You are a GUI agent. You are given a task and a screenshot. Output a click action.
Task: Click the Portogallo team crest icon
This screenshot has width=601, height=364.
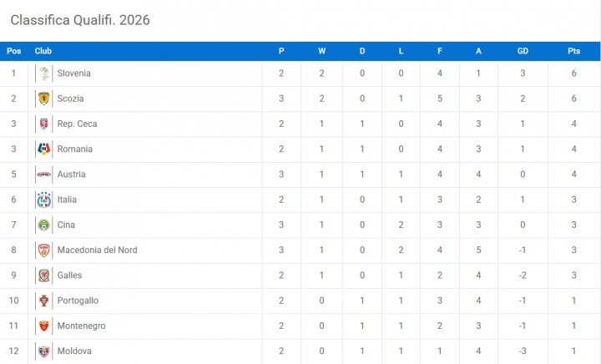point(43,301)
